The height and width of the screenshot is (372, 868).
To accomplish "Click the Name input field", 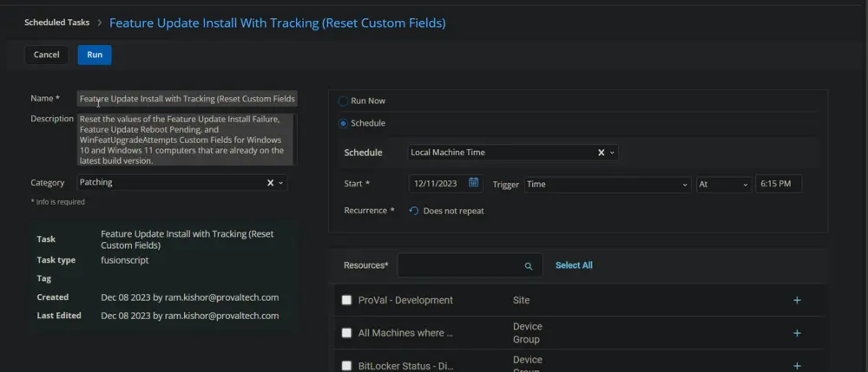I will click(187, 98).
